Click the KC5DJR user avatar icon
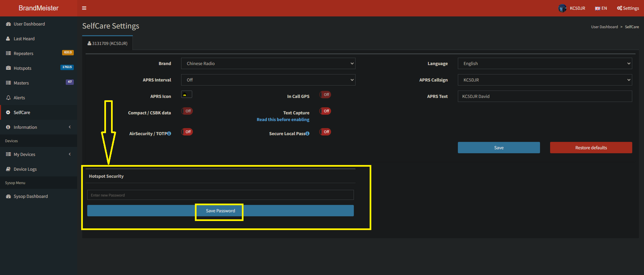 point(562,8)
